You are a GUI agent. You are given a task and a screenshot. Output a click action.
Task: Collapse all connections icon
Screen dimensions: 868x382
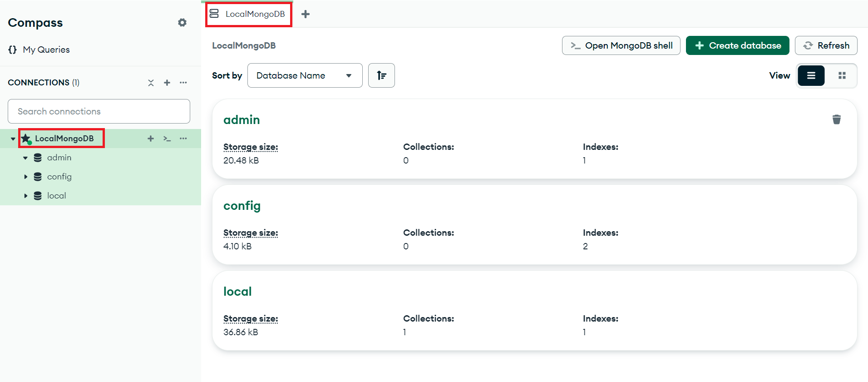point(151,83)
